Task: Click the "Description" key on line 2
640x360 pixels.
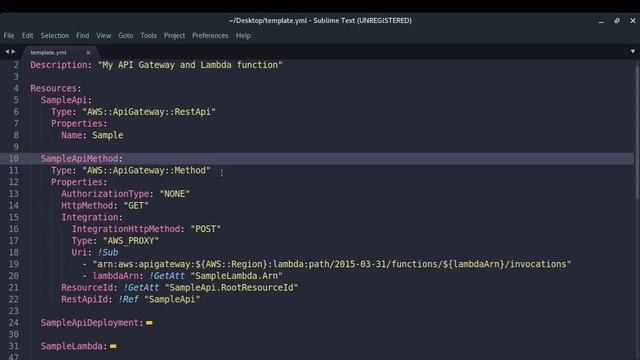Action: coord(59,65)
